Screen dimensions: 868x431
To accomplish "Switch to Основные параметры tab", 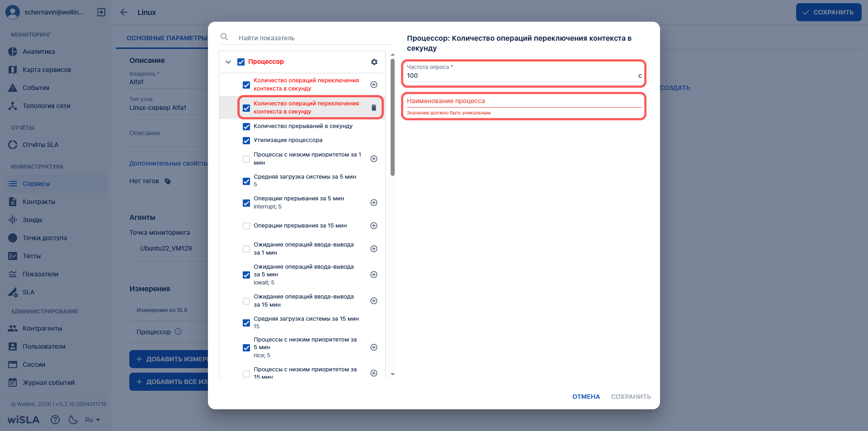I will tap(166, 38).
